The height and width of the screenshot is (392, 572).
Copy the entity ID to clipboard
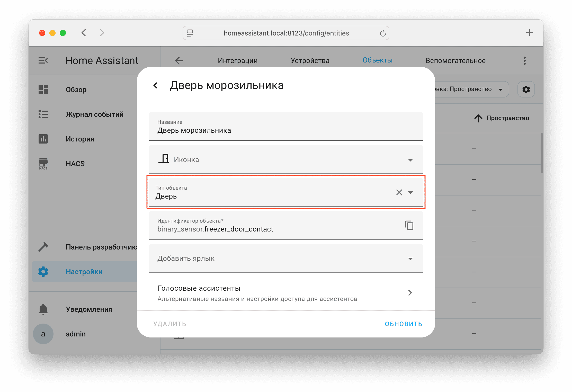point(409,225)
